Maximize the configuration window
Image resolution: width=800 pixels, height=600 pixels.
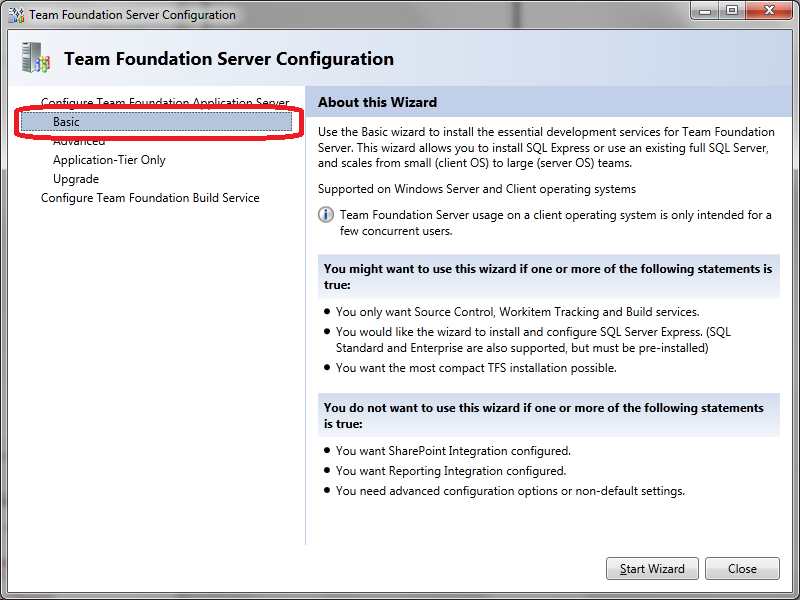tap(732, 11)
